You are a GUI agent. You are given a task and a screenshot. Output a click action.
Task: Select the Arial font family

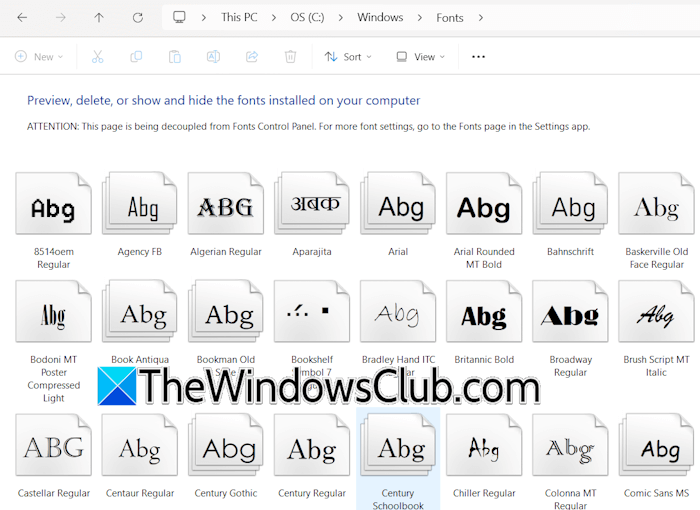pyautogui.click(x=398, y=208)
